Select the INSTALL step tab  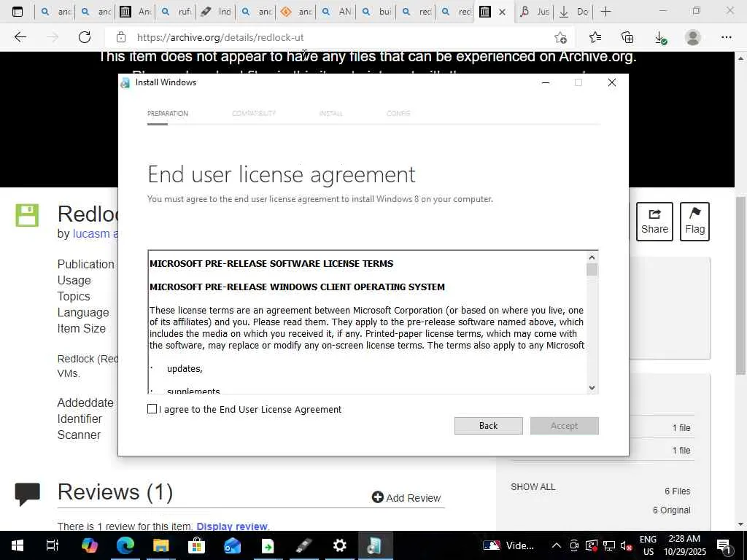[330, 113]
